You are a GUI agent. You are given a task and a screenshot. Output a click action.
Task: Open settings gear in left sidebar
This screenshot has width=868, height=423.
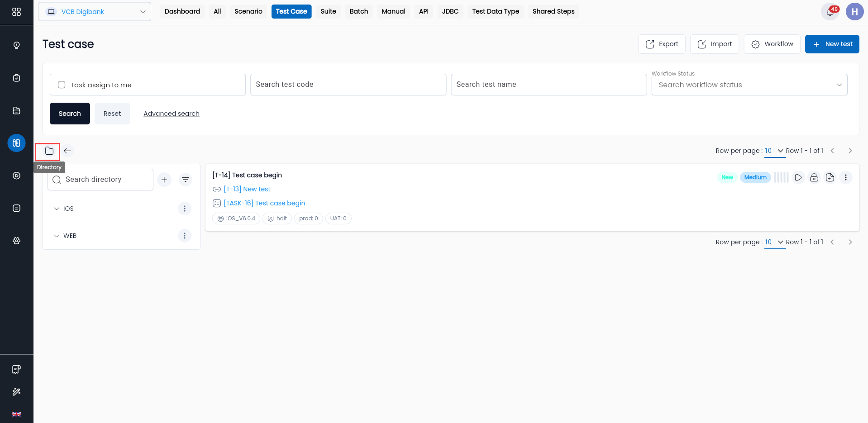(17, 241)
